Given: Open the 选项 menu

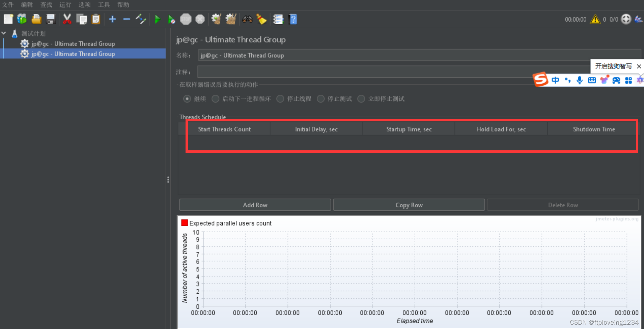Looking at the screenshot, I should pos(85,5).
